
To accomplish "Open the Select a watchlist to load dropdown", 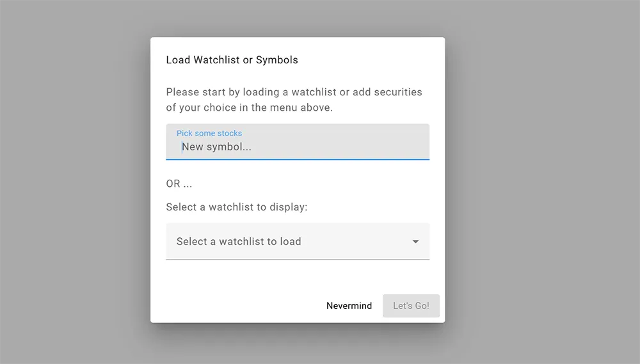I will (x=298, y=241).
